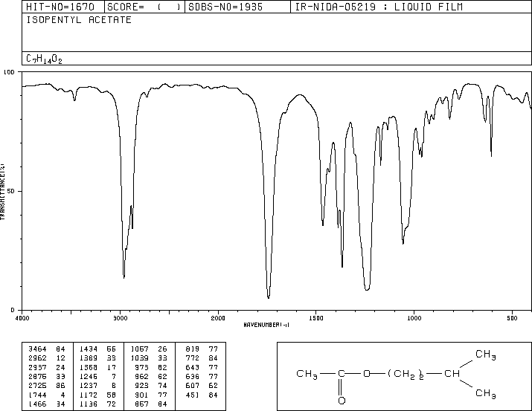Select peak table entry 923

tap(150, 386)
